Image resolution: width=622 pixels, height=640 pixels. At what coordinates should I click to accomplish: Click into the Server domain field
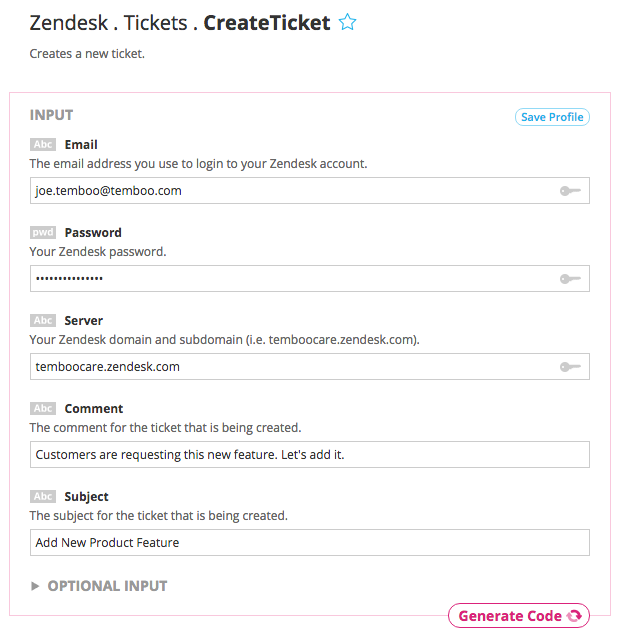pos(290,367)
